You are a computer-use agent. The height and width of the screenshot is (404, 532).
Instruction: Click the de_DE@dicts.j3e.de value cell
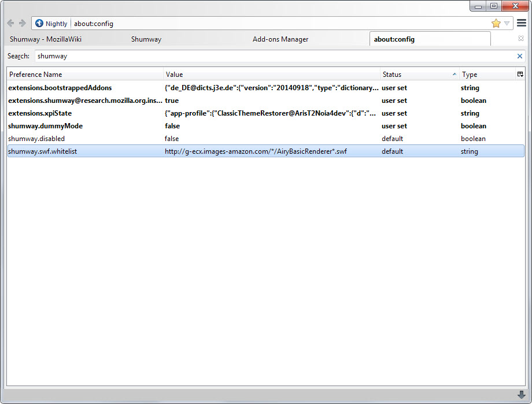[272, 88]
